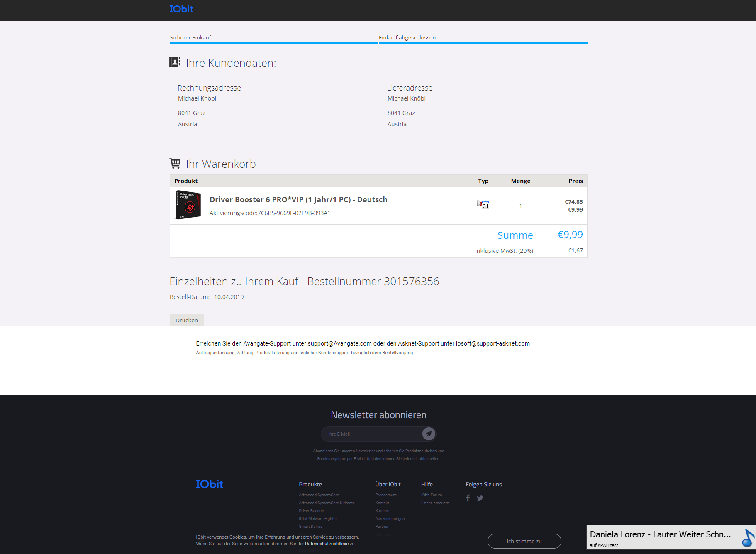The image size is (756, 554).
Task: Click the Driver Booster 6 PRO*VIP product title
Action: 298,200
